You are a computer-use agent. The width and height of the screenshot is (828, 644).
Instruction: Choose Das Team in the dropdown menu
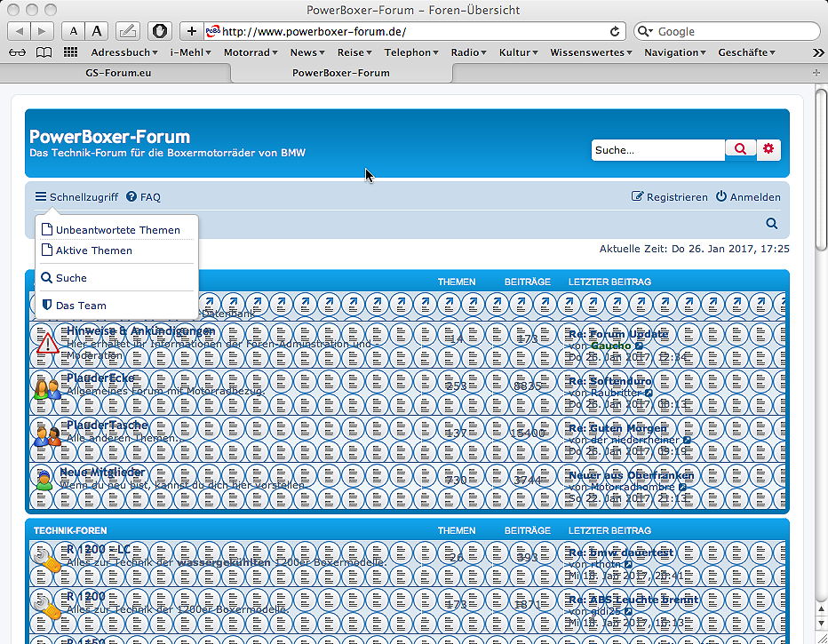pos(81,306)
